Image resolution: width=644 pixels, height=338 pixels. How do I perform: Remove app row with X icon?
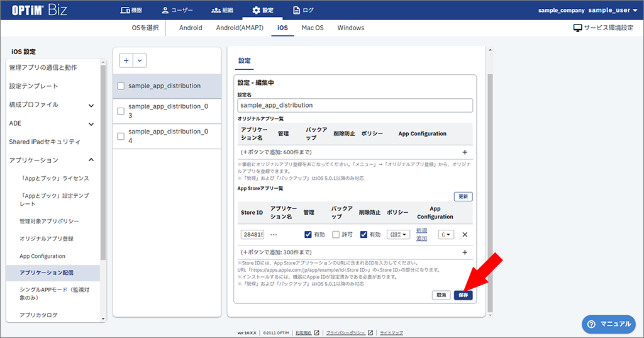pos(465,234)
